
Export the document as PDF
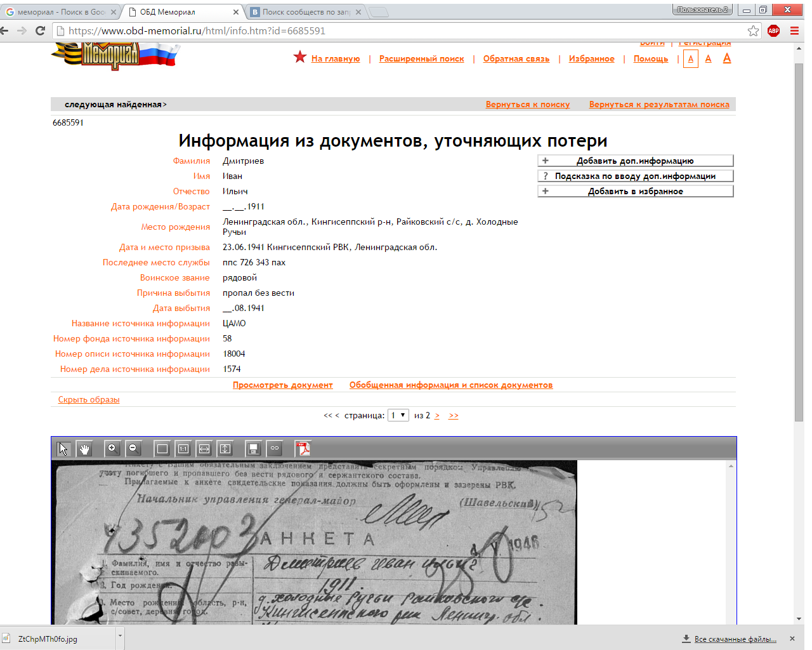click(303, 449)
